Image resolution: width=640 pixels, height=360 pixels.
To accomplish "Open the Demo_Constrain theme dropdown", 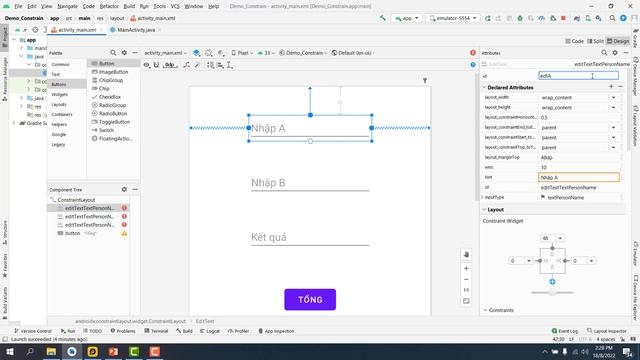I will click(x=303, y=53).
